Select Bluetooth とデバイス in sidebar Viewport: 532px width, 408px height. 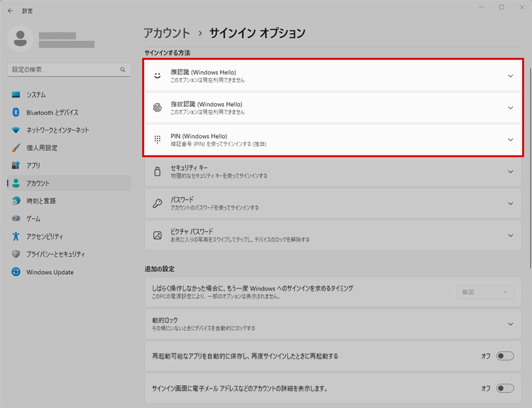[52, 113]
